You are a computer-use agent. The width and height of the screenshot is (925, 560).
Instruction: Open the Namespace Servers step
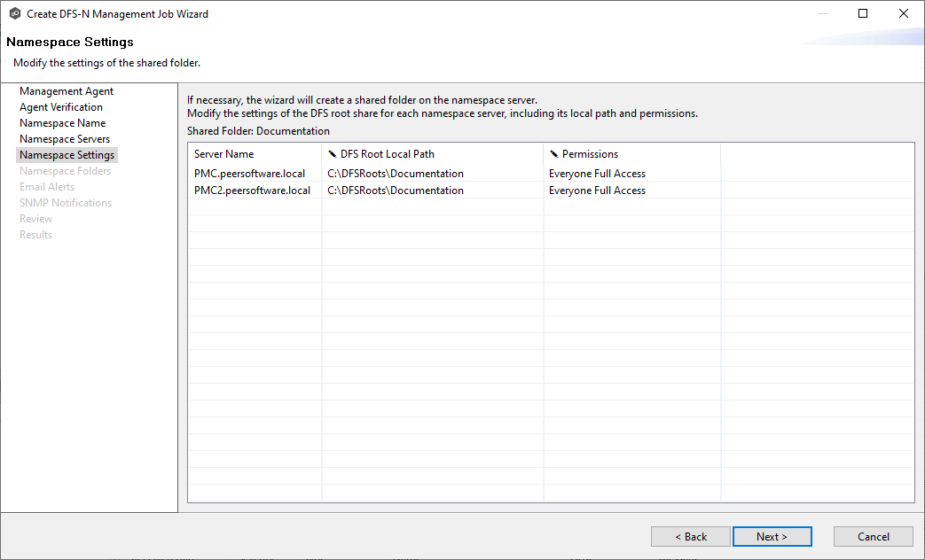pos(65,138)
